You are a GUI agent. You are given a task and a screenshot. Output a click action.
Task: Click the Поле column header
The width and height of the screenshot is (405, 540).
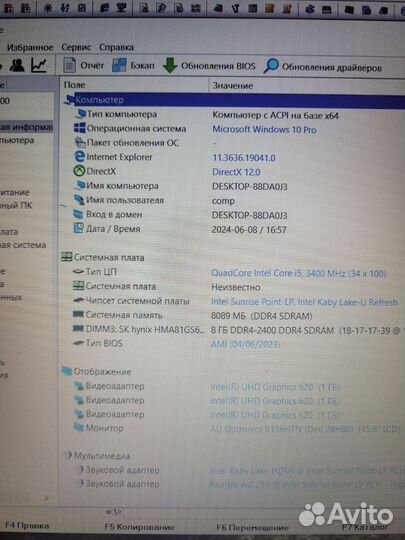click(74, 85)
